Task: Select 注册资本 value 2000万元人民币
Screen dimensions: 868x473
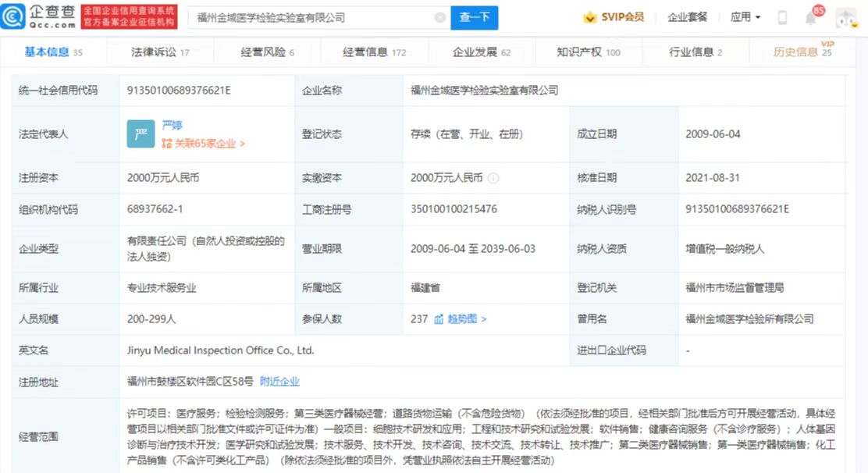Action: [x=163, y=178]
